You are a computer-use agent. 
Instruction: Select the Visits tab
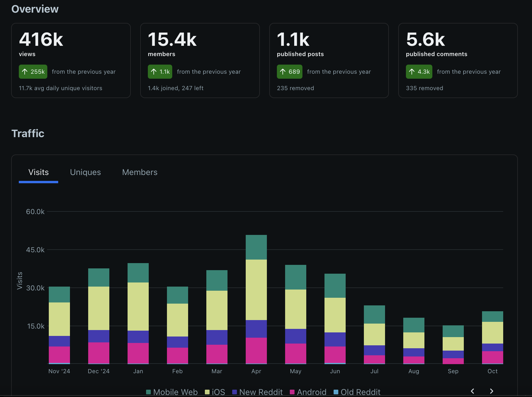click(39, 172)
